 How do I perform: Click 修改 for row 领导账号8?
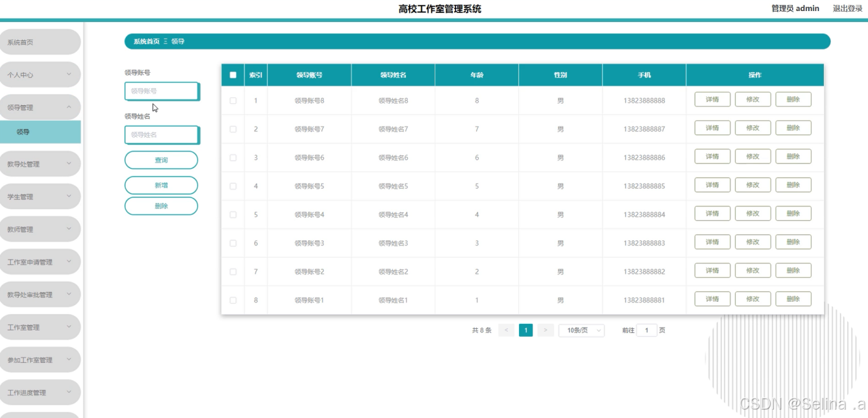[x=753, y=99]
